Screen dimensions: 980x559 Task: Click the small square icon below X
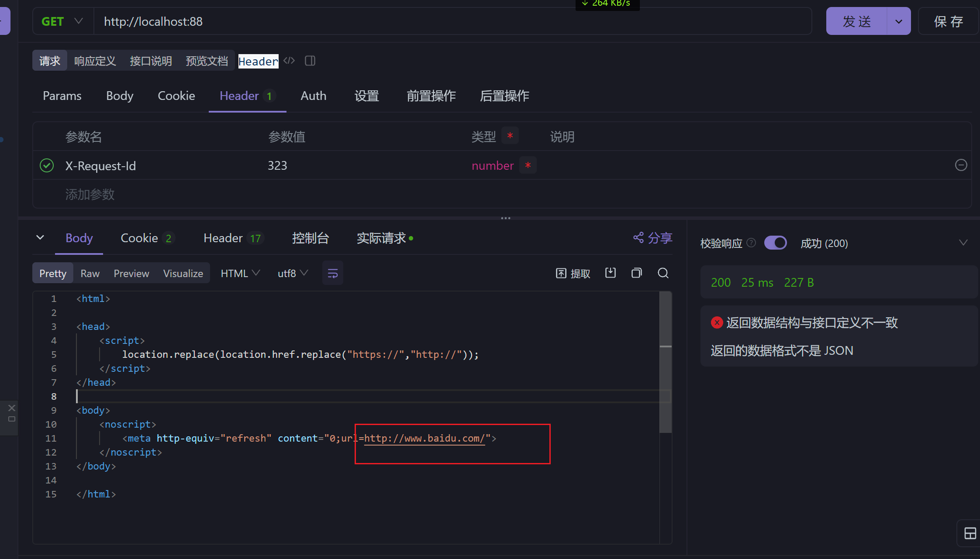pyautogui.click(x=12, y=419)
